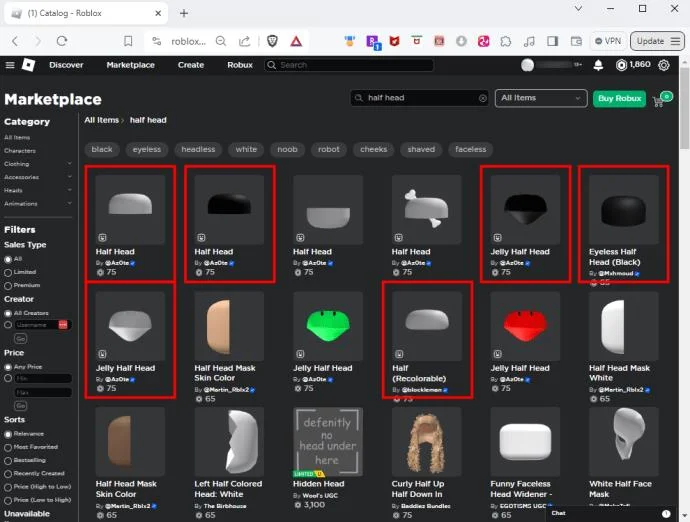Open the Update browser menu button
The height and width of the screenshot is (522, 690).
(657, 41)
